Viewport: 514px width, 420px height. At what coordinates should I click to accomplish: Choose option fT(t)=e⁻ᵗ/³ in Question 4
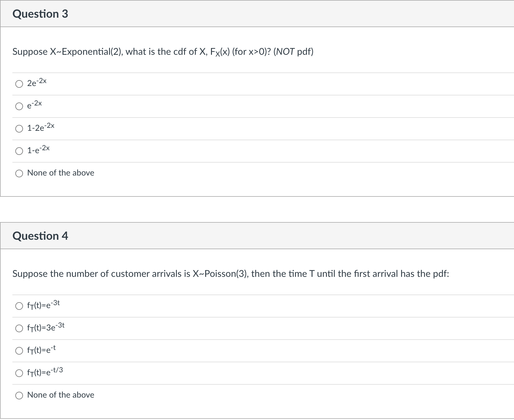[19, 373]
